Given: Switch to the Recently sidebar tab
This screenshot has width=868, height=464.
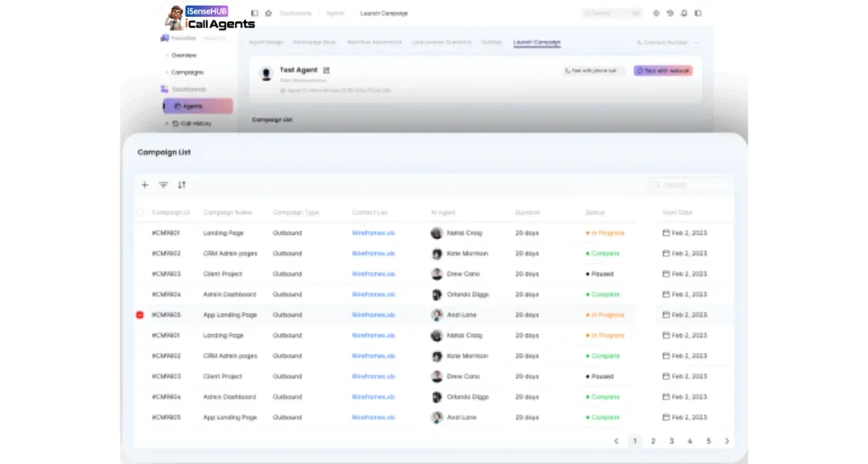Looking at the screenshot, I should click(214, 38).
